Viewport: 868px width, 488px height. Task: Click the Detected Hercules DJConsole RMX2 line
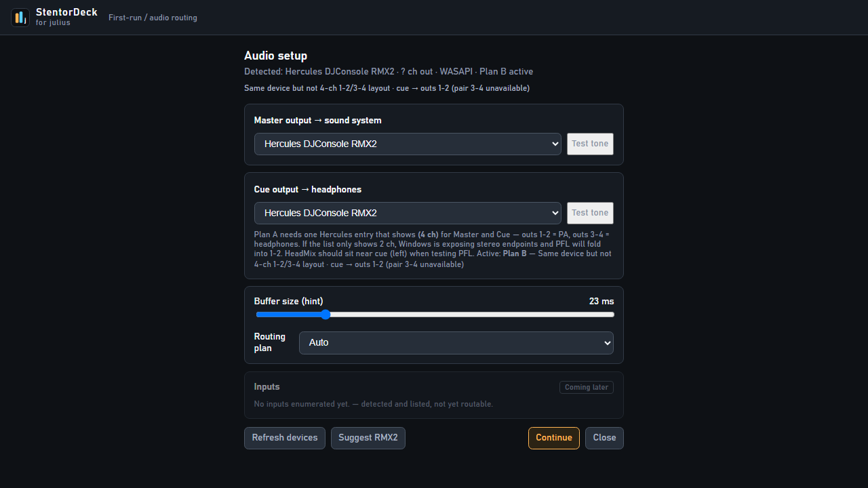click(389, 71)
